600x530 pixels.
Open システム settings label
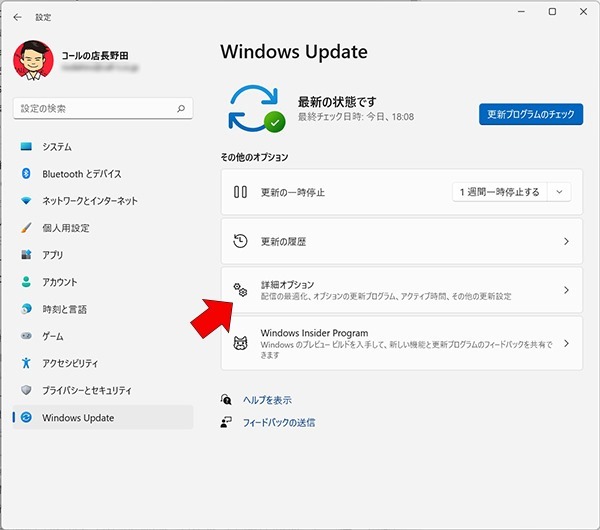point(57,147)
